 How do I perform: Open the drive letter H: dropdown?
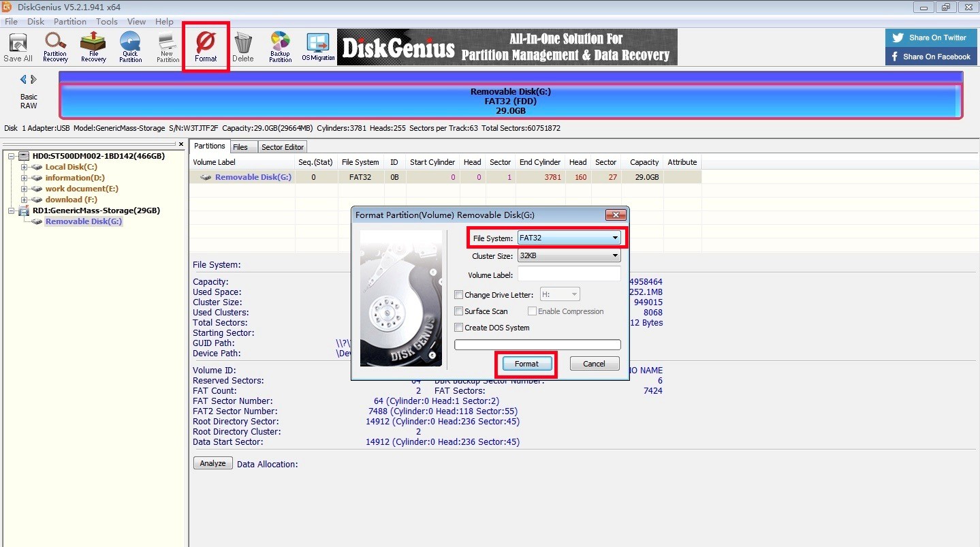click(x=560, y=294)
